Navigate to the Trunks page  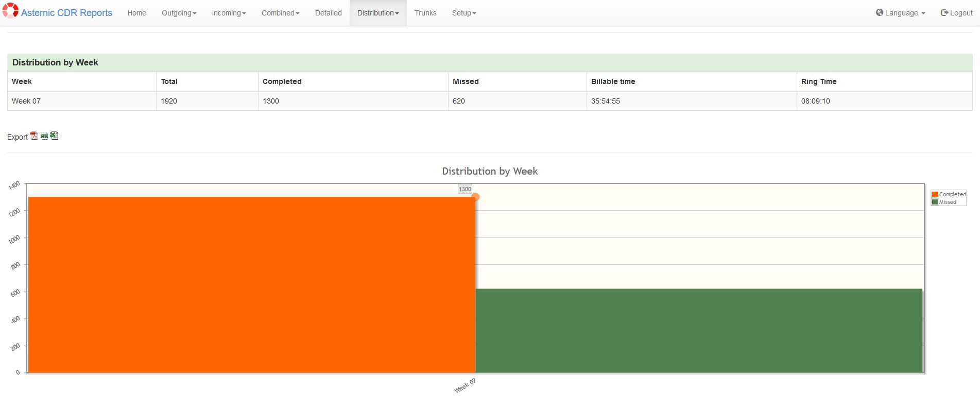pyautogui.click(x=425, y=13)
